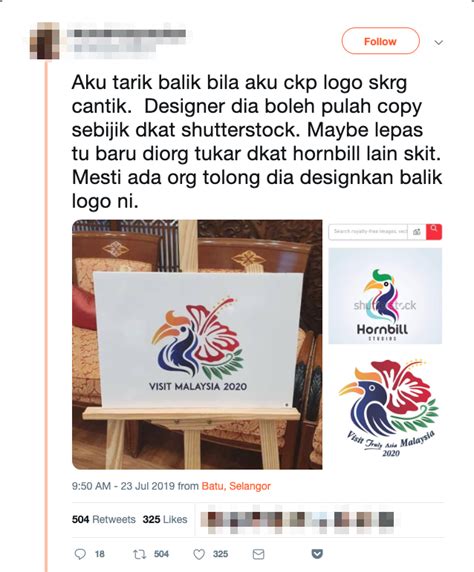Open the Visit Malaysia 2020 easel photo
Image resolution: width=474 pixels, height=572 pixels.
tap(197, 344)
